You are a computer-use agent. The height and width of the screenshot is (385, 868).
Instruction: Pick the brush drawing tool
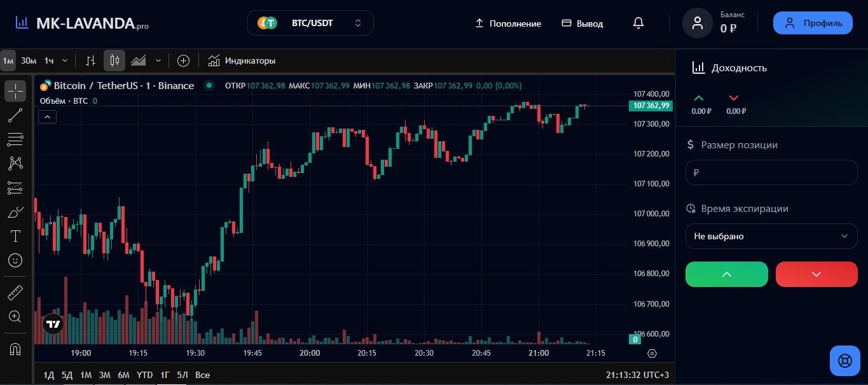click(x=15, y=212)
